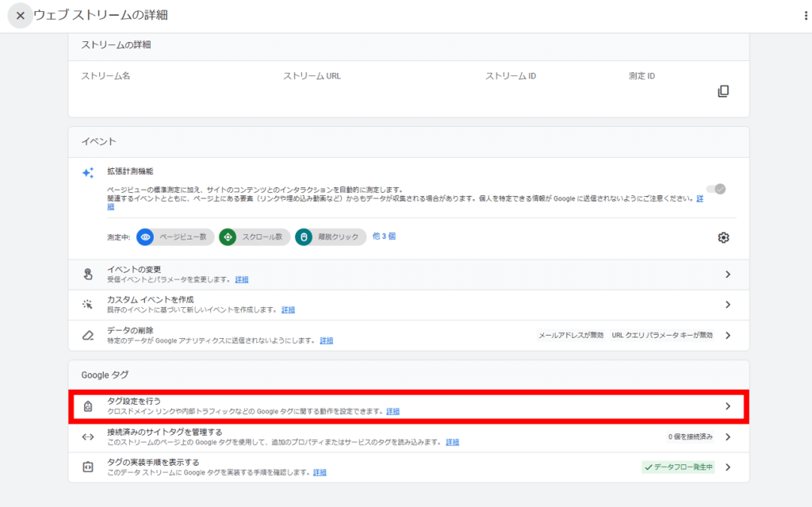Copy the measurement ID with copy icon

(x=723, y=91)
